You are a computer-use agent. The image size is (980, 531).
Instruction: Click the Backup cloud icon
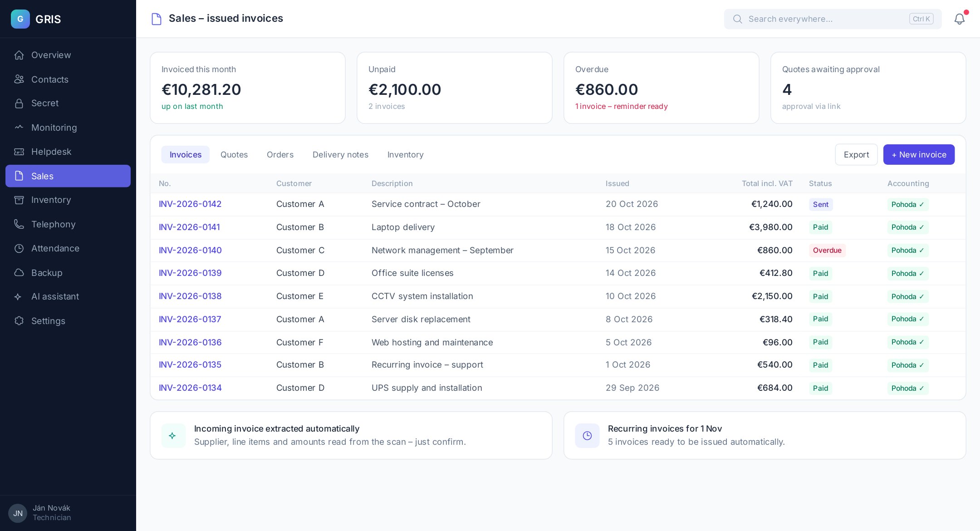tap(19, 273)
